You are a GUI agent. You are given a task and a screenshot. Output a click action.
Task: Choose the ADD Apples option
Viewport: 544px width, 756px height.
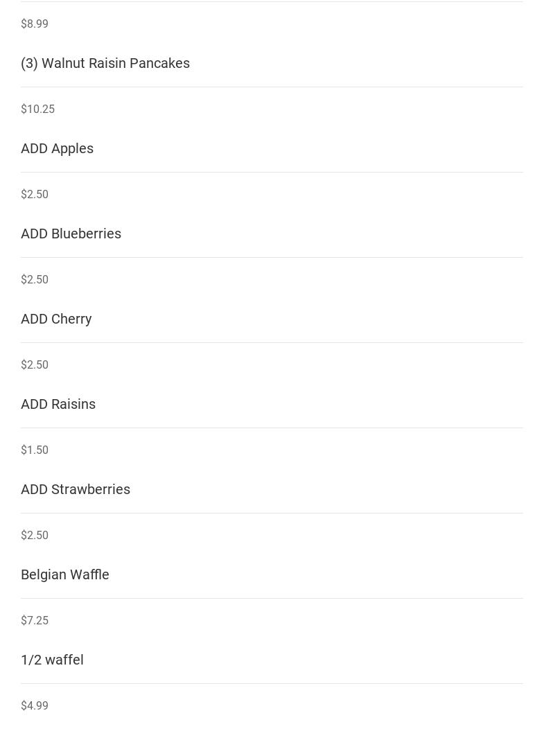(57, 148)
